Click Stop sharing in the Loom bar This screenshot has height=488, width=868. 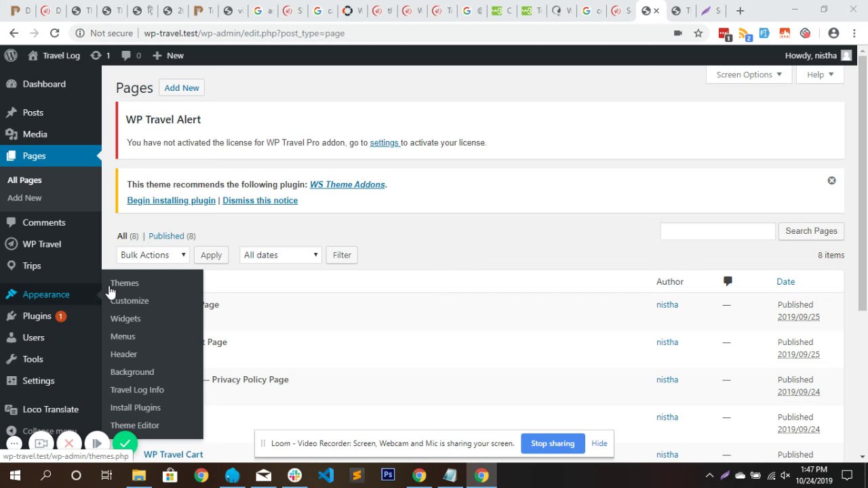(553, 443)
